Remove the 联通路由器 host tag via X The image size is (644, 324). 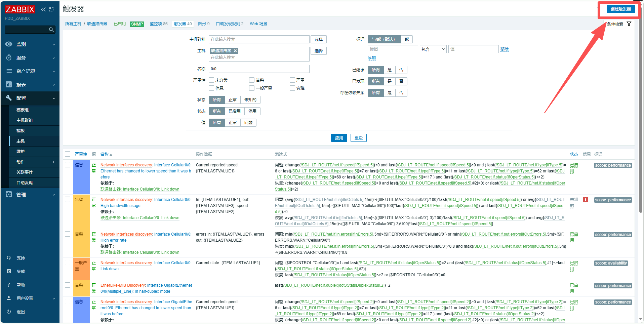(x=235, y=51)
